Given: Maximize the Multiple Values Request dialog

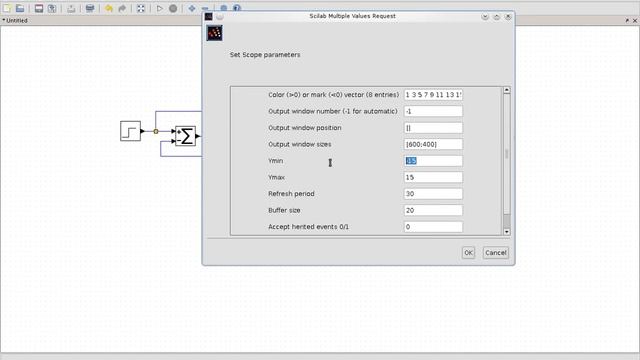Looking at the screenshot, I should point(496,16).
